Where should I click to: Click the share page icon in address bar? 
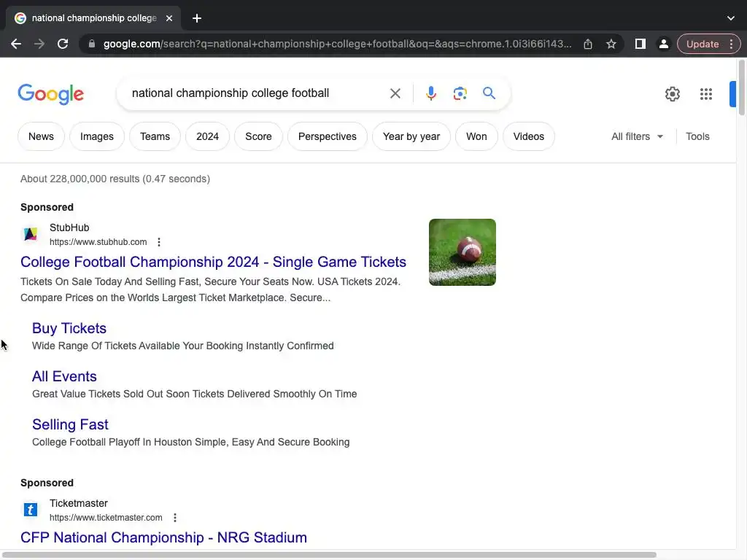pyautogui.click(x=588, y=44)
